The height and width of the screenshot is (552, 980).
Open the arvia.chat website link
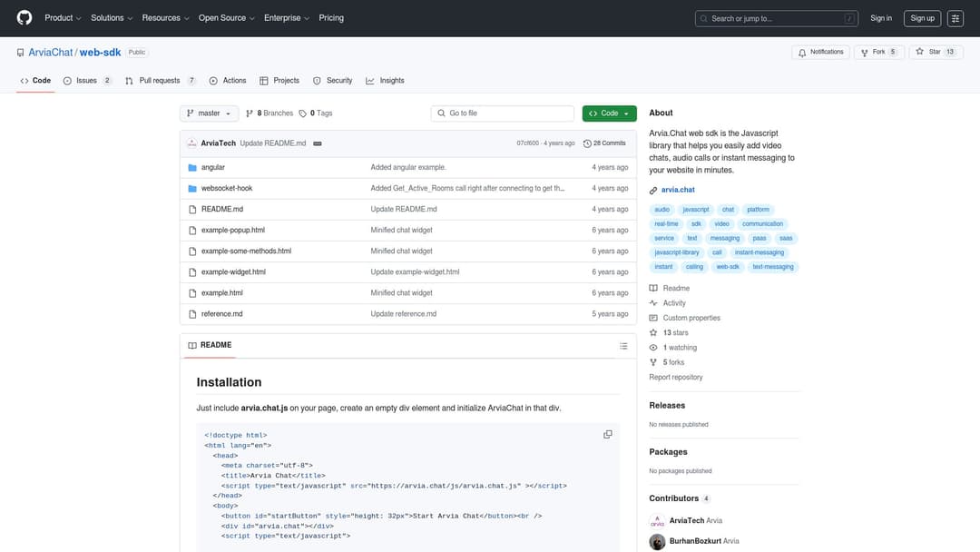click(678, 190)
